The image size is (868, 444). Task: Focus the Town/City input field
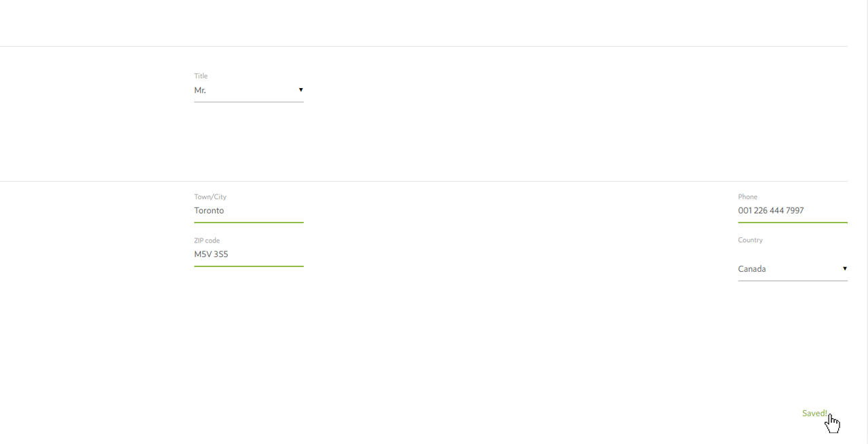(248, 211)
